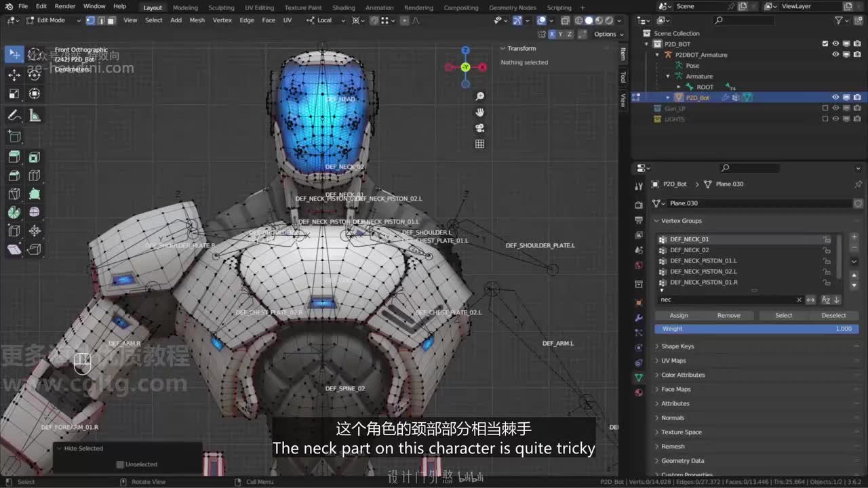868x488 pixels.
Task: Open the Modifiers wrench properties tab
Action: tap(639, 318)
